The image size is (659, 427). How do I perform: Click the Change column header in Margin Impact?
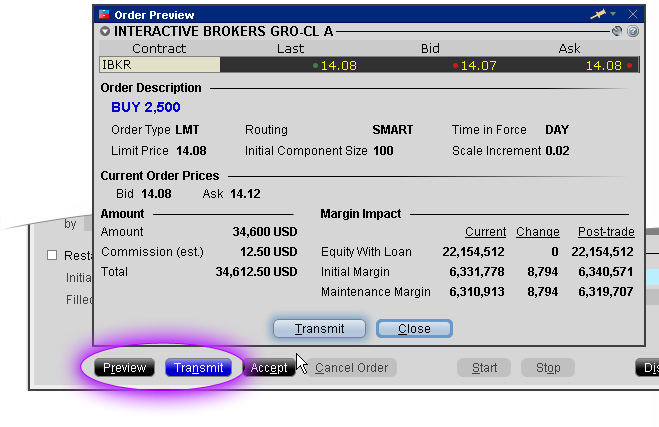tap(538, 232)
